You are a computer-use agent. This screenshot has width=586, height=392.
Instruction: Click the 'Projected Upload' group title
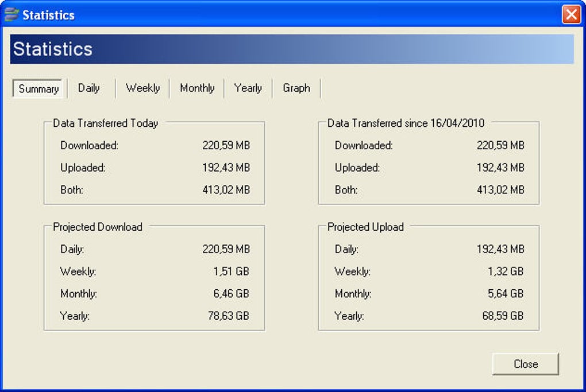coord(365,227)
